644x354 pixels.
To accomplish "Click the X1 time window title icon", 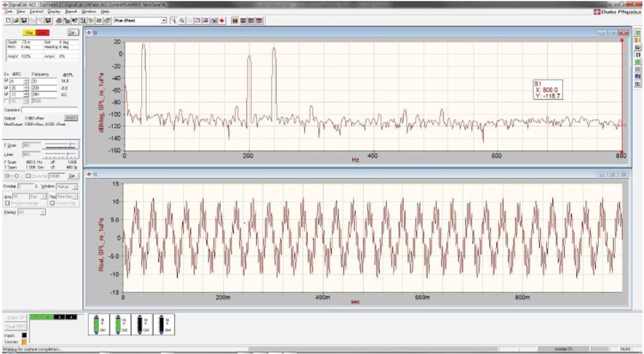I will (89, 175).
